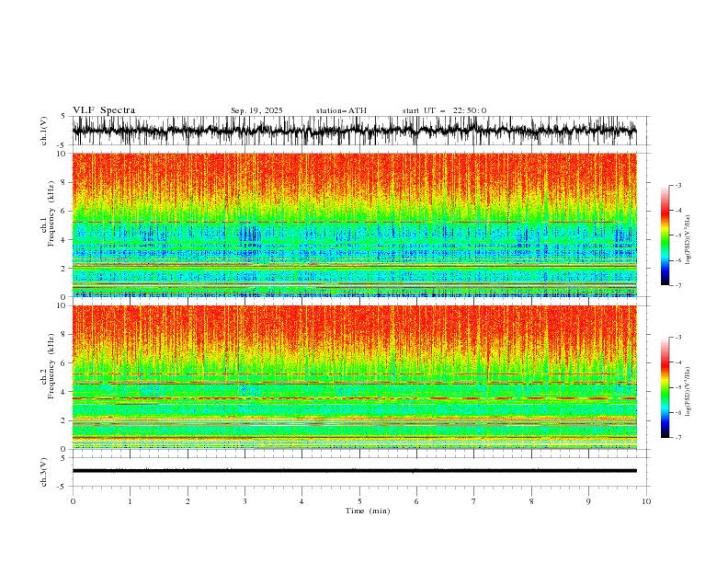
Task: Click the 'VLF Spectra' title text
Action: pyautogui.click(x=104, y=110)
